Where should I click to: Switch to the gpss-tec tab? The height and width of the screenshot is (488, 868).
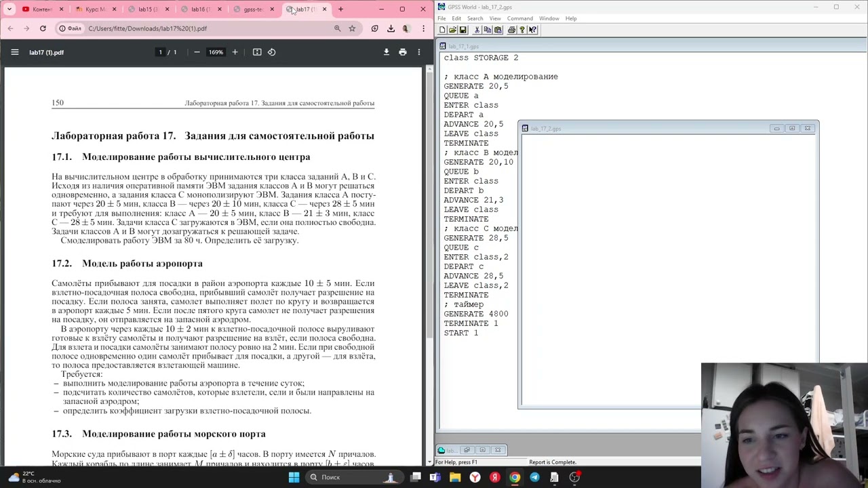[254, 9]
